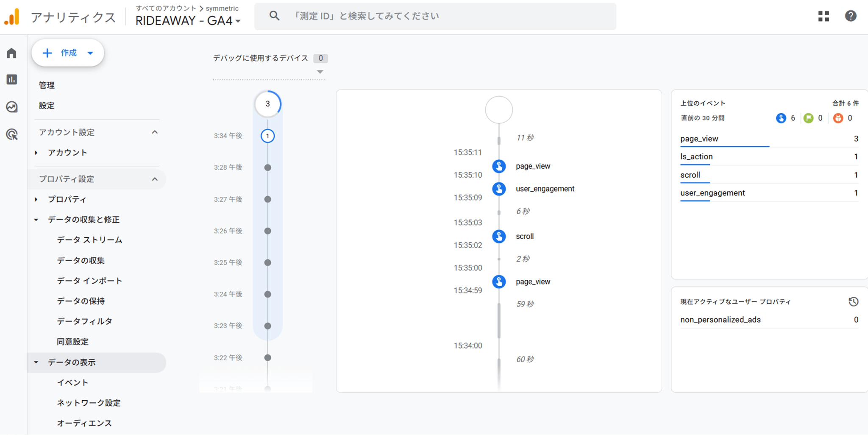Viewport: 868px width, 435px height.
Task: Select the 3:23 午後 timeline dot
Action: [267, 326]
